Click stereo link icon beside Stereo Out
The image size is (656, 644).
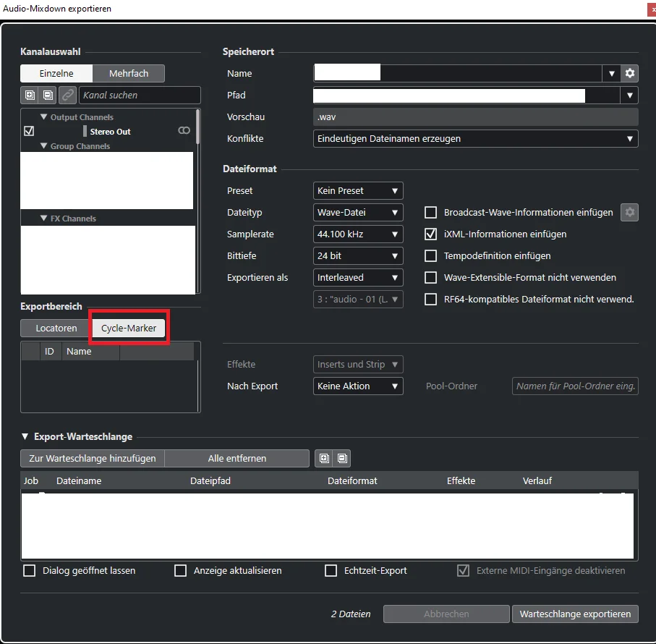(x=184, y=130)
